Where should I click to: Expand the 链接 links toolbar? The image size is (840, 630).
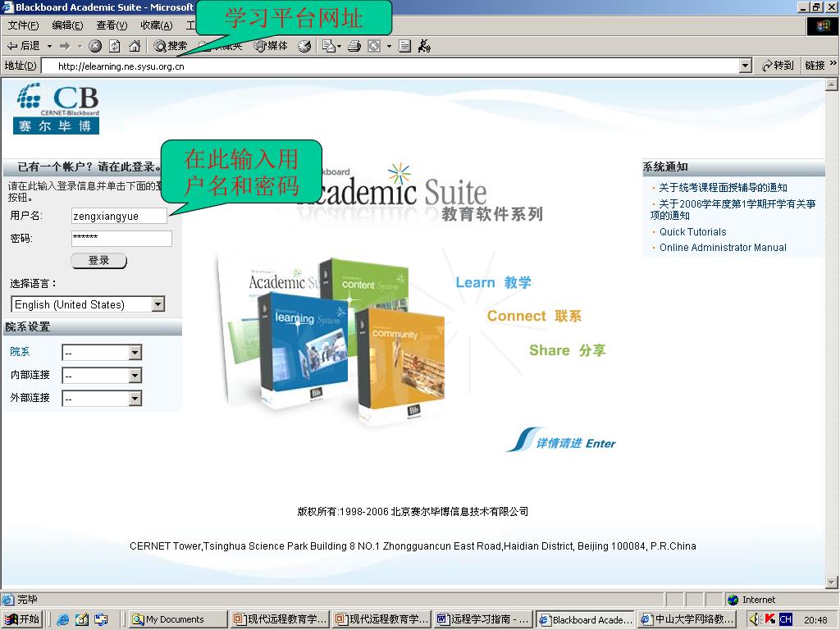coord(820,65)
